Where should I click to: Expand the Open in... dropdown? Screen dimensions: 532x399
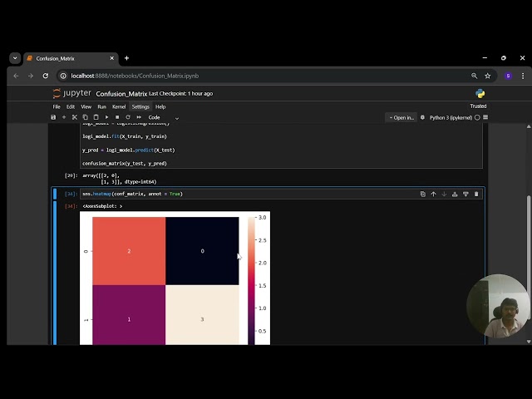click(x=401, y=118)
